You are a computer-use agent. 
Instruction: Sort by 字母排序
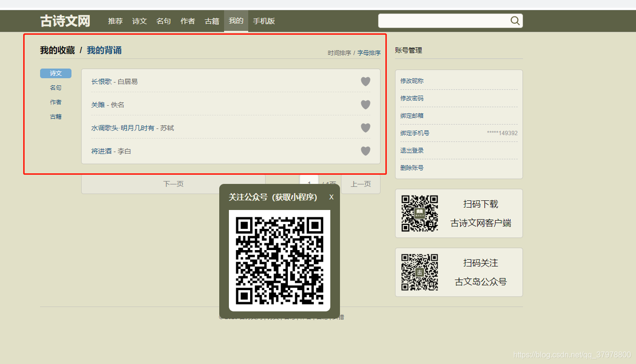point(369,53)
